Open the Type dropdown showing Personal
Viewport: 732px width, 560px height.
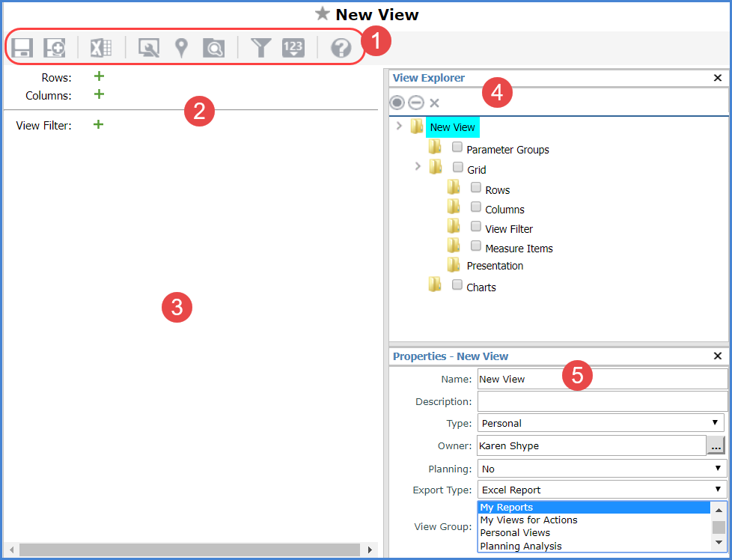(601, 423)
